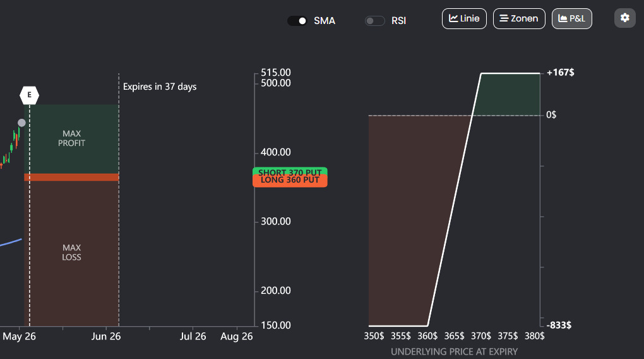Click the May 26 date label
The width and height of the screenshot is (644, 359).
(x=20, y=336)
